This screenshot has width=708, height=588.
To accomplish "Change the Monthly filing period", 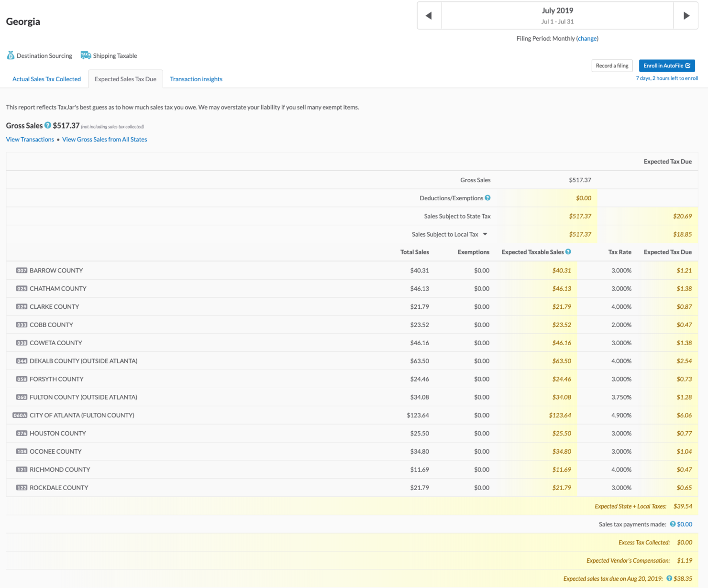I will (x=587, y=38).
